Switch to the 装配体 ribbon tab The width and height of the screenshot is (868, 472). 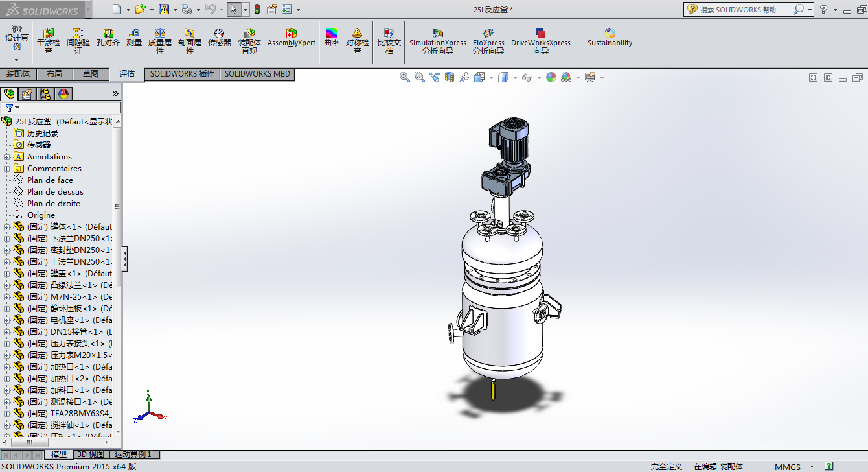tap(18, 74)
